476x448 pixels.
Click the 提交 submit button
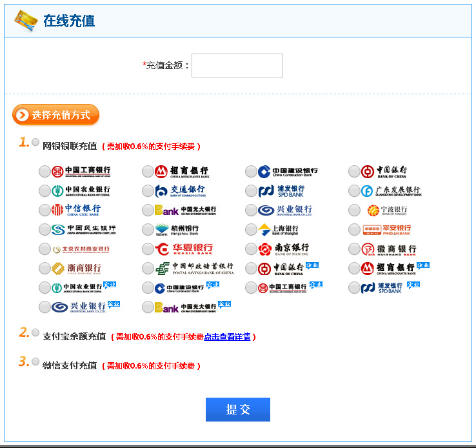(x=238, y=409)
